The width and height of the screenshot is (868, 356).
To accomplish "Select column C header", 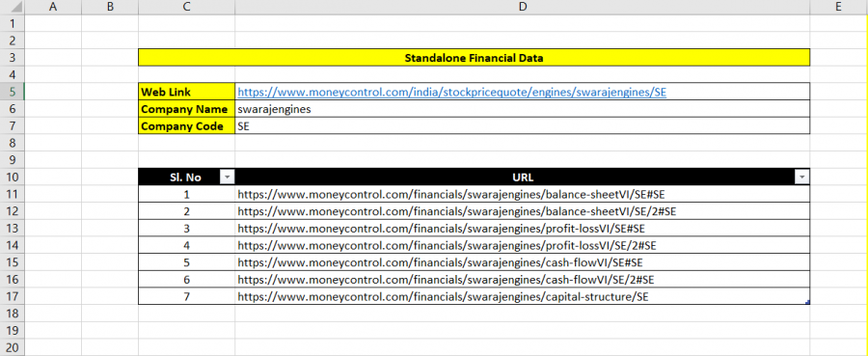I will 186,7.
